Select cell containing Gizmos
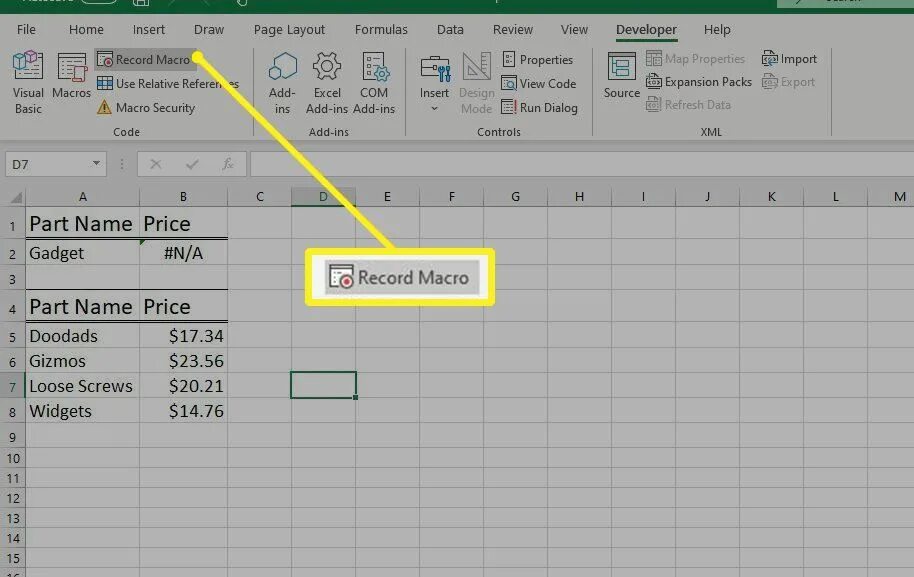Viewport: 914px width, 577px height. (x=83, y=361)
